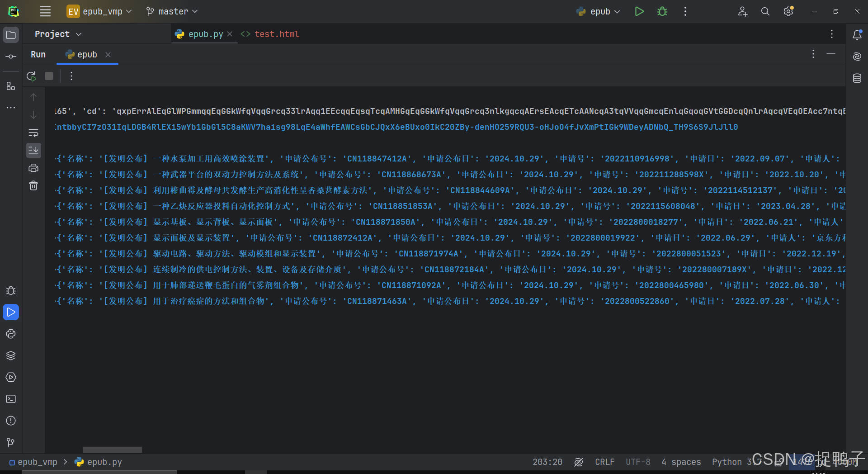The image size is (868, 474).
Task: Click the 4 spaces indent setting
Action: click(681, 462)
